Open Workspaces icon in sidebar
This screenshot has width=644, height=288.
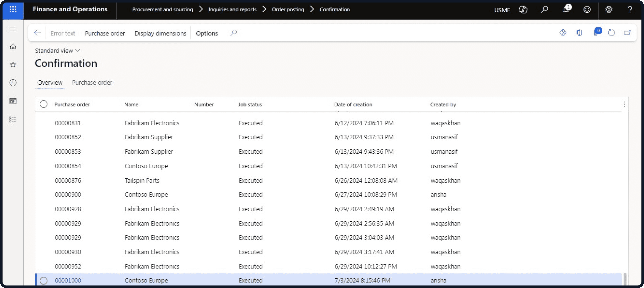pos(13,101)
